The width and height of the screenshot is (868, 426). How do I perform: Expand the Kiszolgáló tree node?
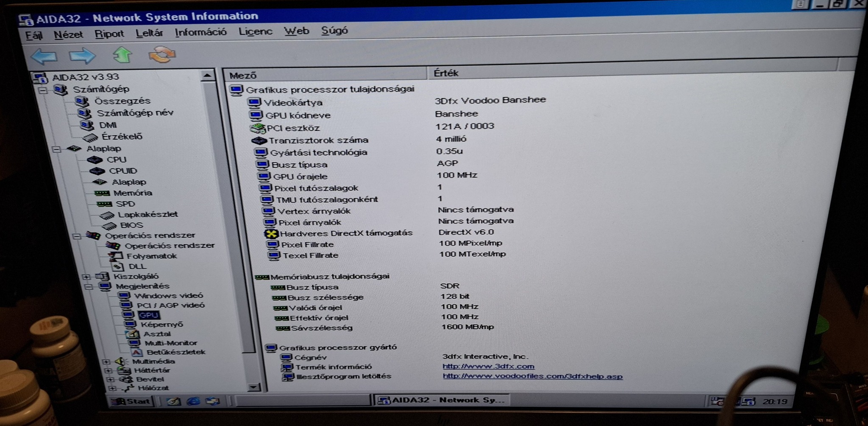pyautogui.click(x=86, y=277)
